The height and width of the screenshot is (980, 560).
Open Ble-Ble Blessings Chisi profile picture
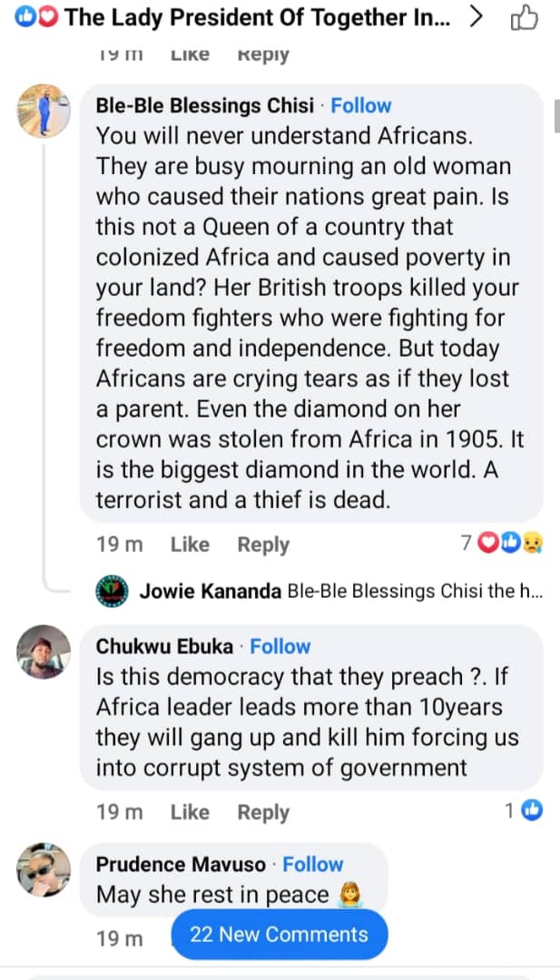tap(44, 112)
